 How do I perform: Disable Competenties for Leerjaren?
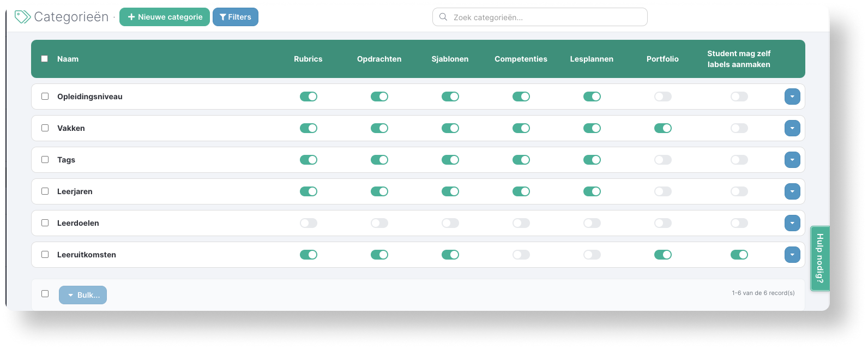pos(521,191)
